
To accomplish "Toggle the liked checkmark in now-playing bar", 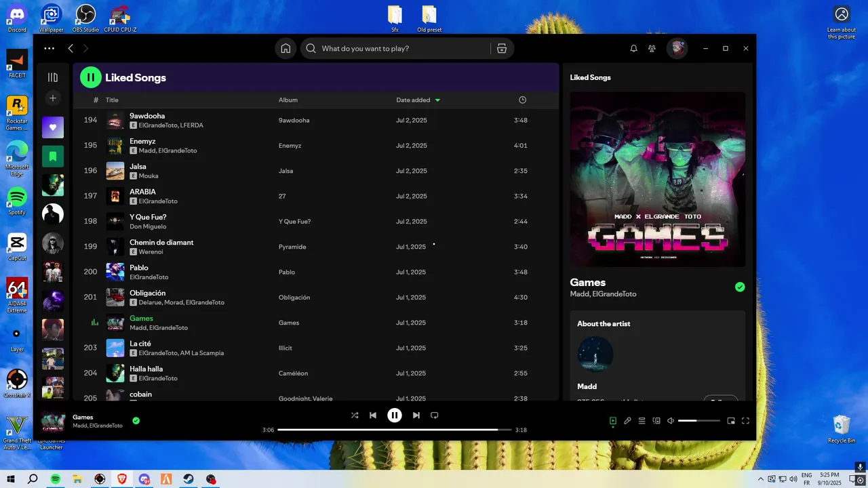I will (136, 421).
